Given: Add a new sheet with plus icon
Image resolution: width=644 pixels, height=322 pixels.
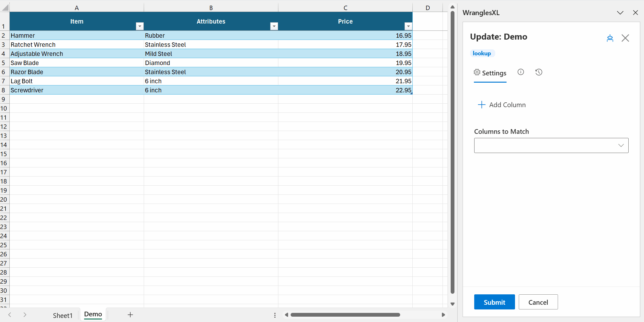Looking at the screenshot, I should click(130, 315).
